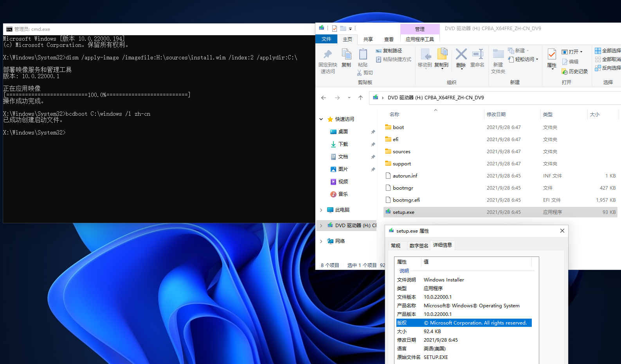Viewport: 621px width, 364px height.
Task: Click Edit (编辑) in the ribbon
Action: [570, 62]
